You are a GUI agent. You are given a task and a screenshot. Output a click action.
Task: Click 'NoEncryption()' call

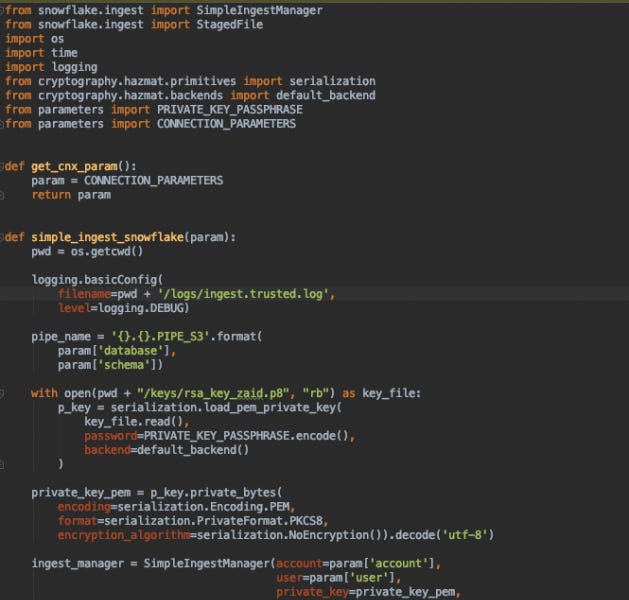pyautogui.click(x=335, y=535)
